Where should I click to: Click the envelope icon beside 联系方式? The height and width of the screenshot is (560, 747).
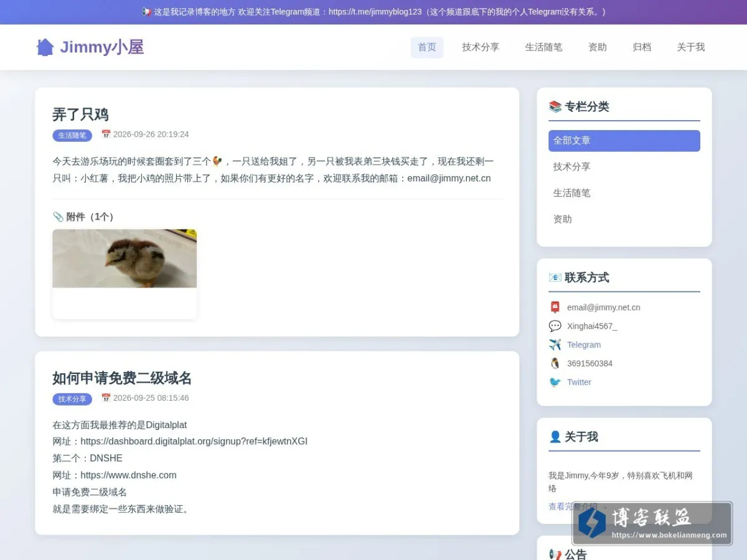pos(555,278)
